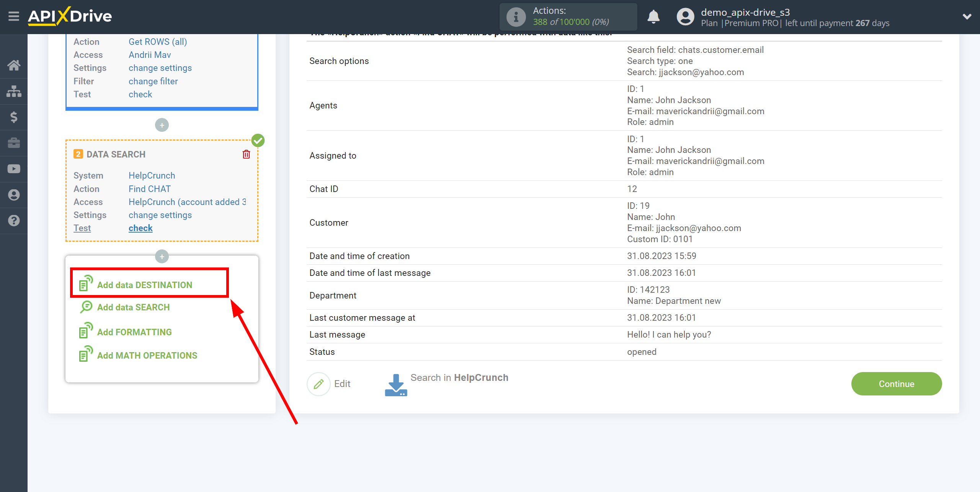Screen dimensions: 980x492
Task: Click the Edit label
Action: (x=342, y=384)
